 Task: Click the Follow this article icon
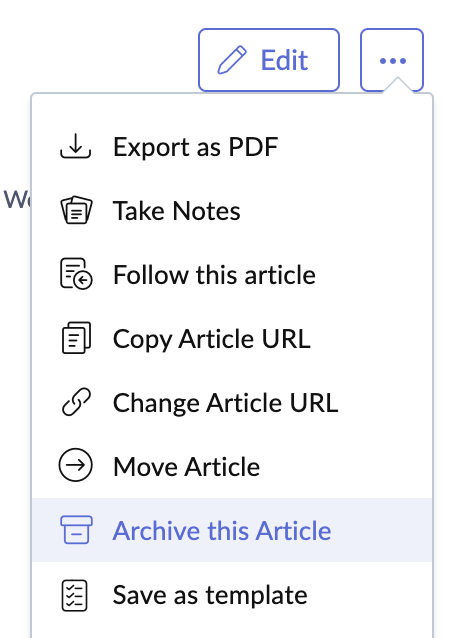(76, 274)
